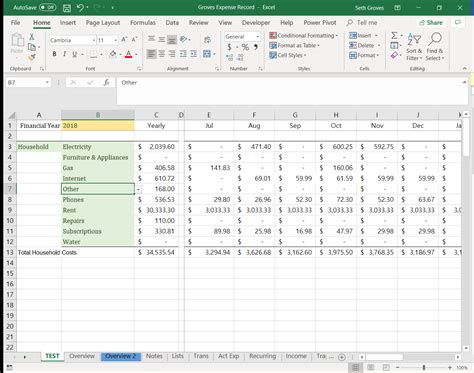Click the Insert Function fx button
The width and height of the screenshot is (474, 373).
(x=106, y=82)
